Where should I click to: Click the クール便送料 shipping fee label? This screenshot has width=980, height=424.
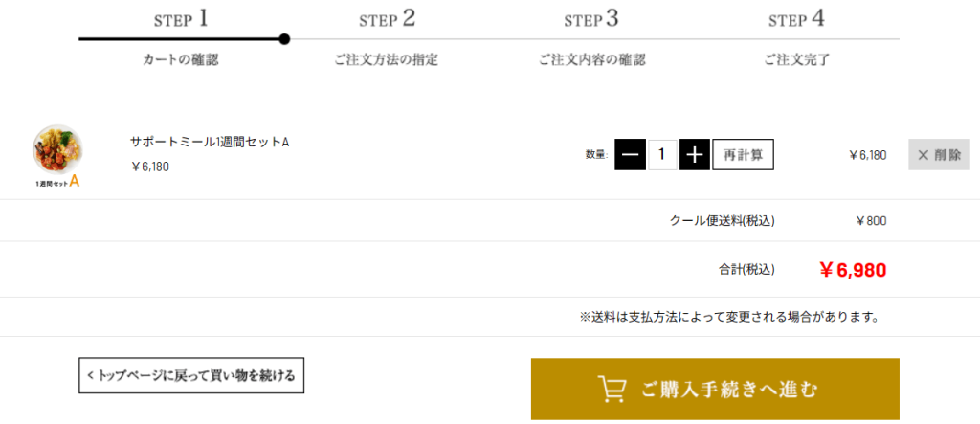[722, 221]
